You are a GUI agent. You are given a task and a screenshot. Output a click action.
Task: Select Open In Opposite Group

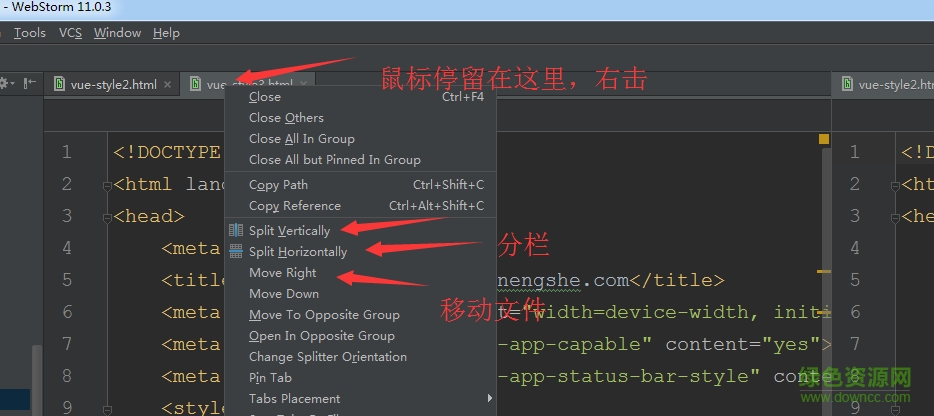(x=360, y=336)
